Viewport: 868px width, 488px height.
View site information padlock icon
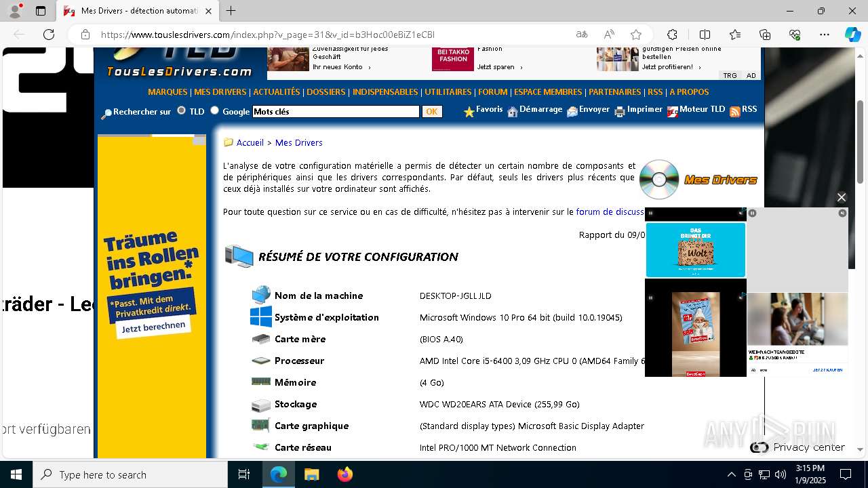(x=85, y=35)
